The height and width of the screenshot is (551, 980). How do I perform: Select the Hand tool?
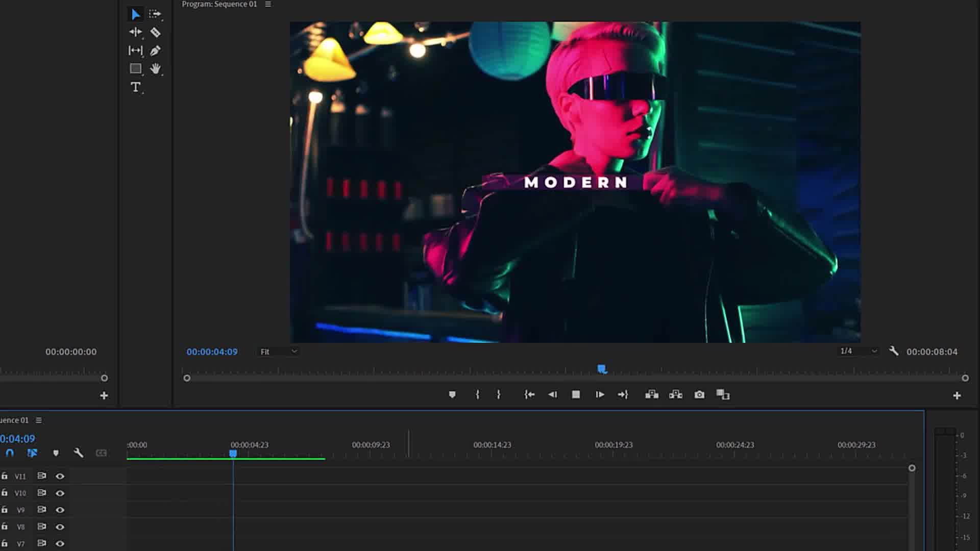155,68
